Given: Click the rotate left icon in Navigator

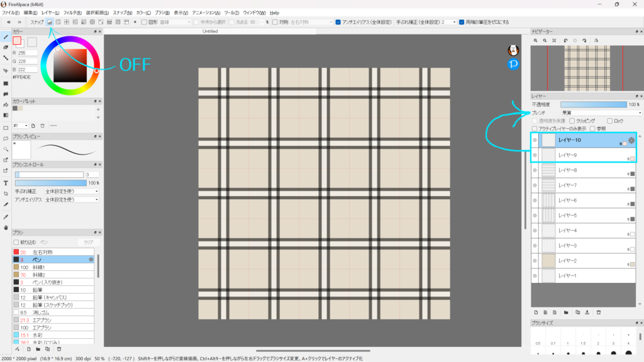Looking at the screenshot, I should [564, 40].
